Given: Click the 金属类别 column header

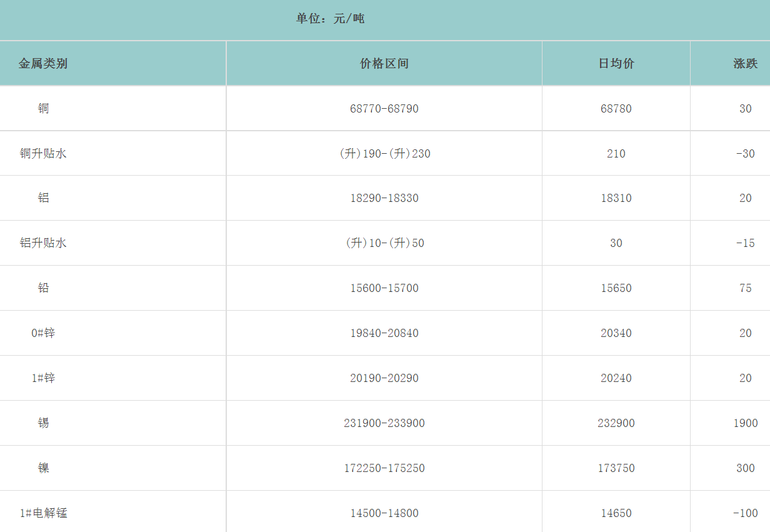Looking at the screenshot, I should 43,63.
